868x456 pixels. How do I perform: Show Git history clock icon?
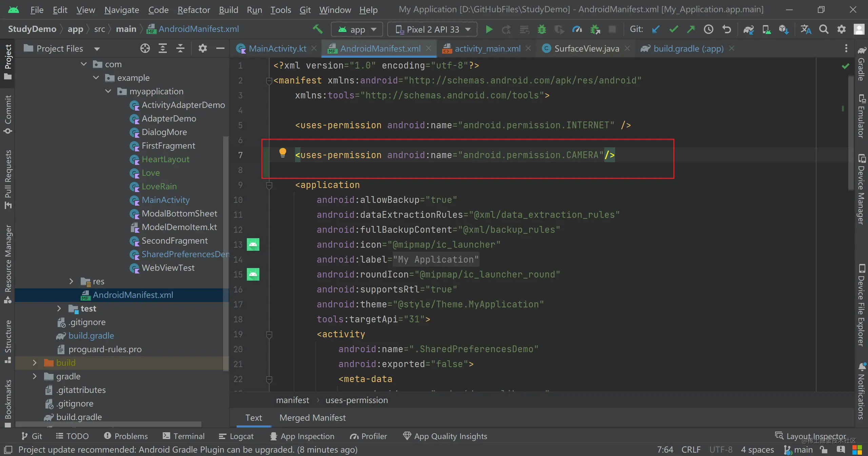point(708,30)
